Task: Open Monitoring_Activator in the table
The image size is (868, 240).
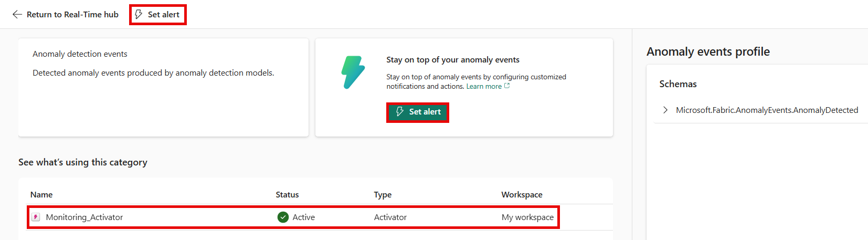Action: tap(84, 217)
